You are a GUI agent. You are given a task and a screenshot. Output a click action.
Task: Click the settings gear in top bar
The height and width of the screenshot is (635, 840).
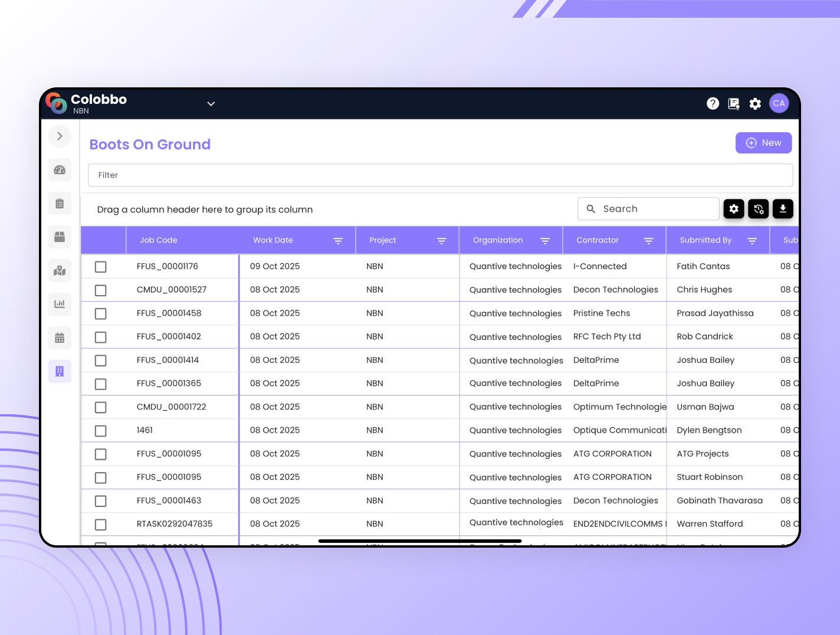(755, 104)
